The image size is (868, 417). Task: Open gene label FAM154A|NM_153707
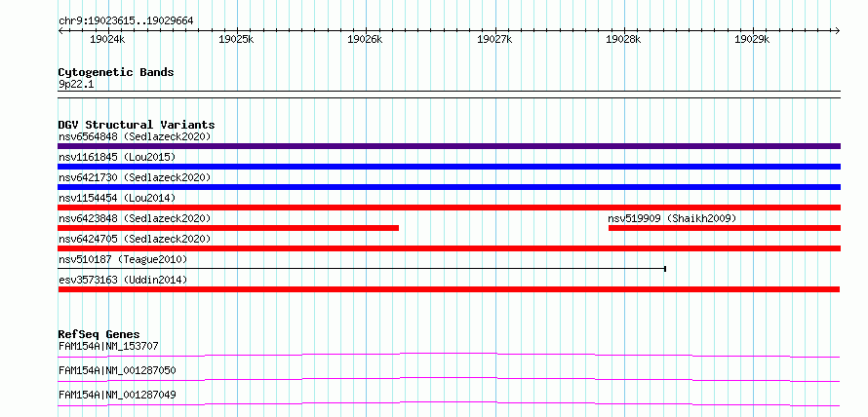pyautogui.click(x=108, y=346)
